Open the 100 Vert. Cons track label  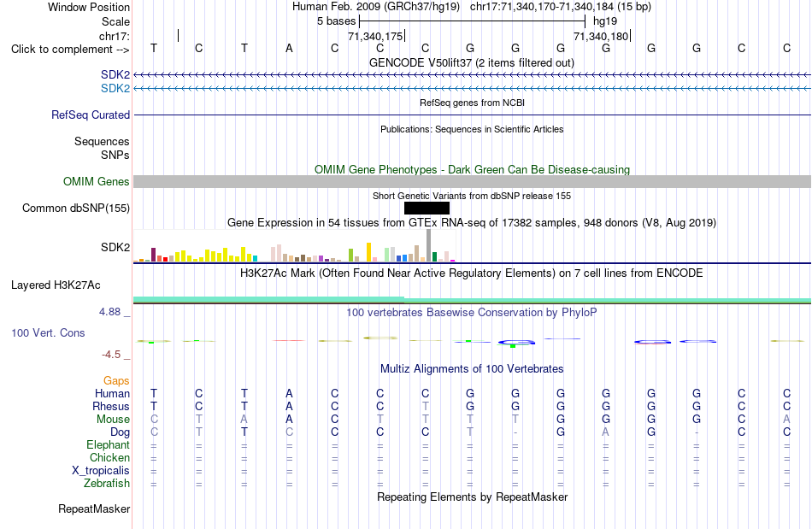(x=48, y=332)
